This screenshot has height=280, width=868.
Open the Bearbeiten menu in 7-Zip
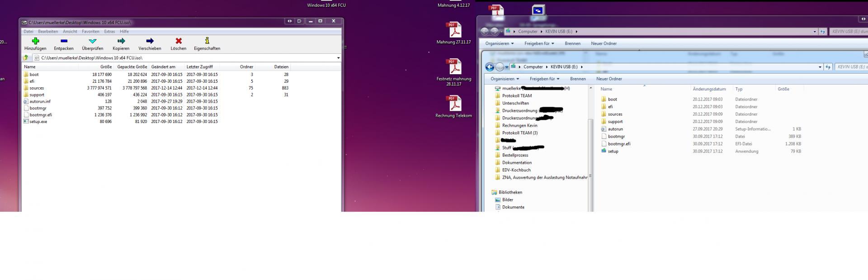pos(48,32)
